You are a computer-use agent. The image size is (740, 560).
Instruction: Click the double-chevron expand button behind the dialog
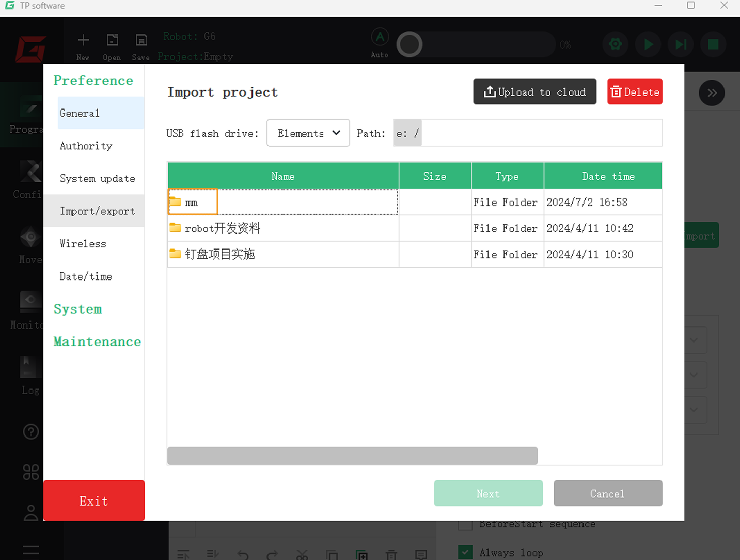click(x=712, y=93)
